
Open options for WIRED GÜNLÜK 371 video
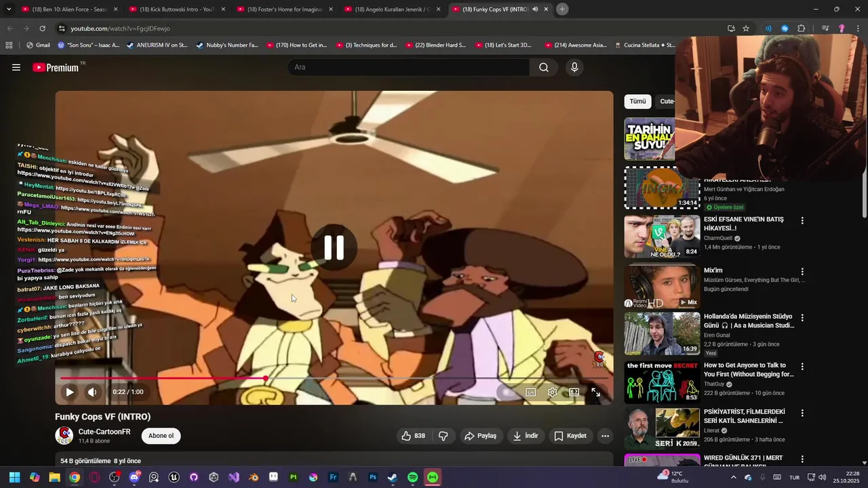point(802,459)
